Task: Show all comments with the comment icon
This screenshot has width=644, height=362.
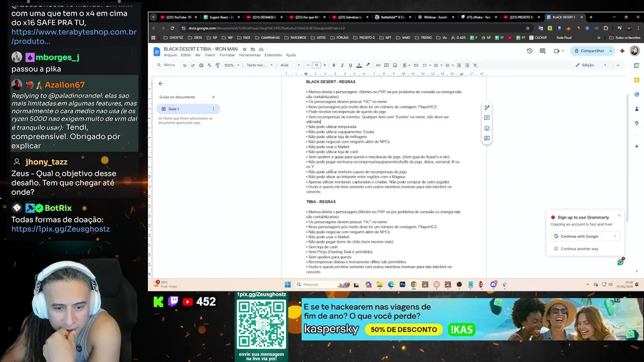Action: coord(542,51)
